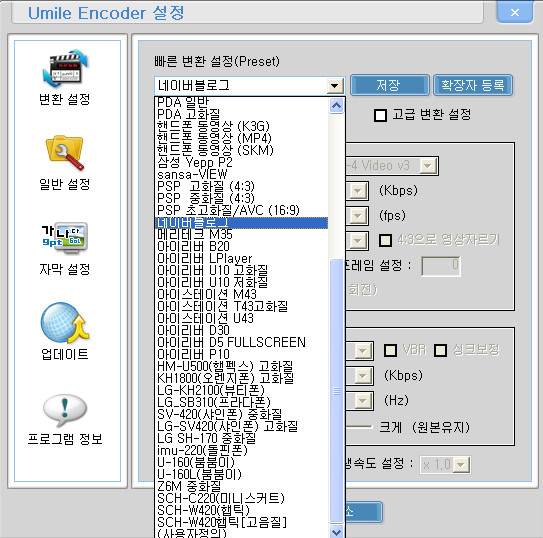Choose 아이리버 U10 고화질 preset

pos(242,270)
